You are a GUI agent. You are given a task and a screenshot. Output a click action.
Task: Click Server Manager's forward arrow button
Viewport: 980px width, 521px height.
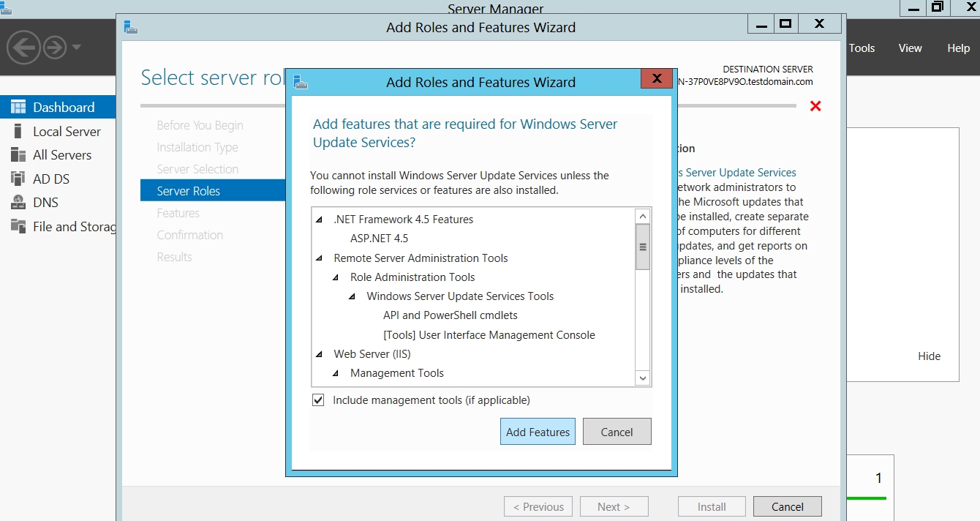[55, 48]
